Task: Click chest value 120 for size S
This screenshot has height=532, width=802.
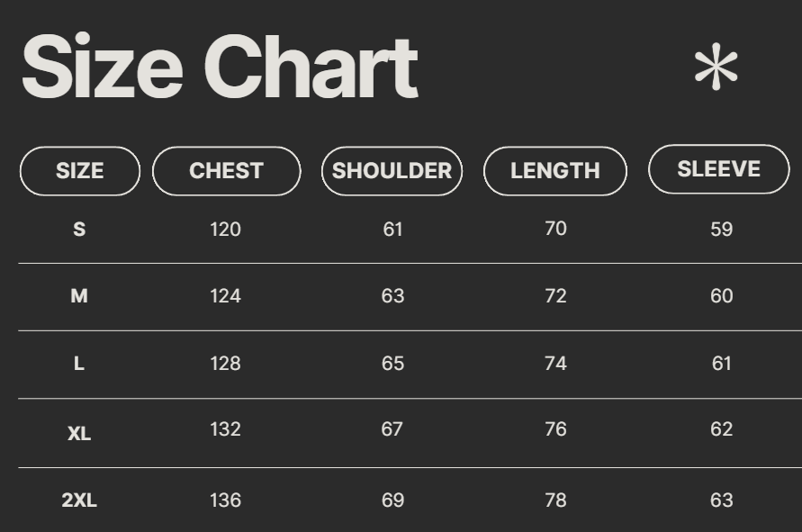Action: click(x=225, y=230)
